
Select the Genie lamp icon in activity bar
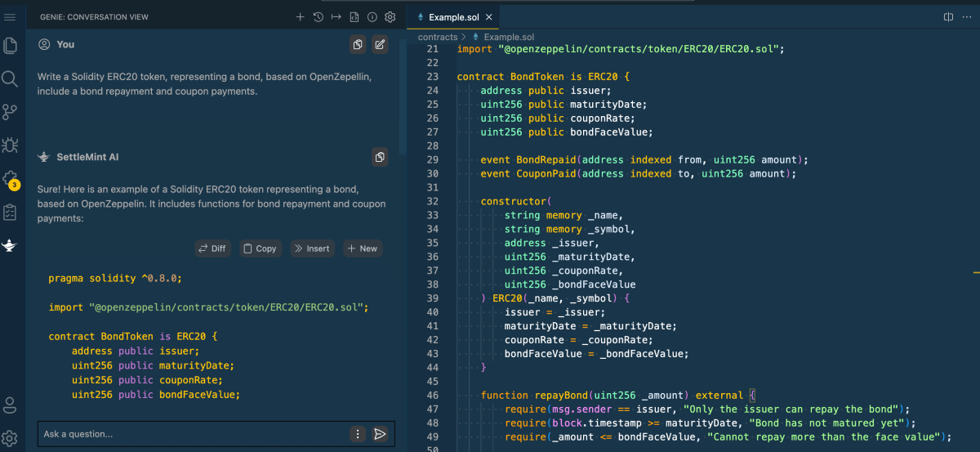pyautogui.click(x=11, y=245)
